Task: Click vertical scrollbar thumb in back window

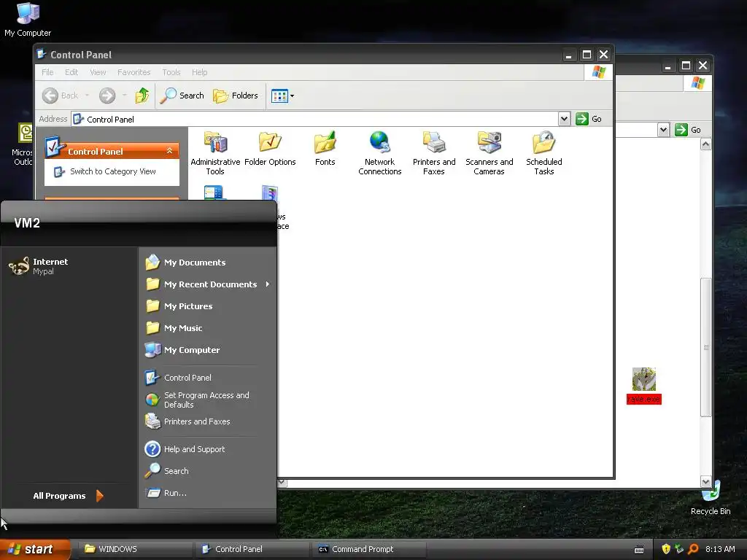Action: click(x=705, y=347)
